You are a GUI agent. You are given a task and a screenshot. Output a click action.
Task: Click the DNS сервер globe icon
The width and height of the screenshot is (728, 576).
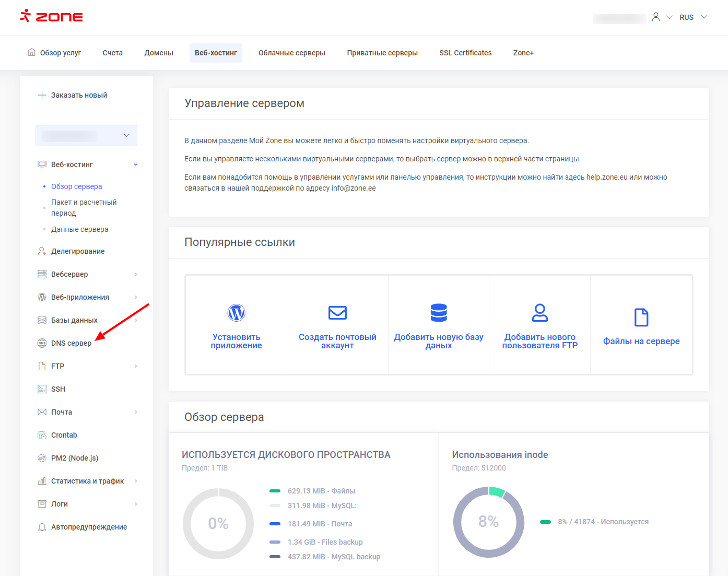point(42,343)
